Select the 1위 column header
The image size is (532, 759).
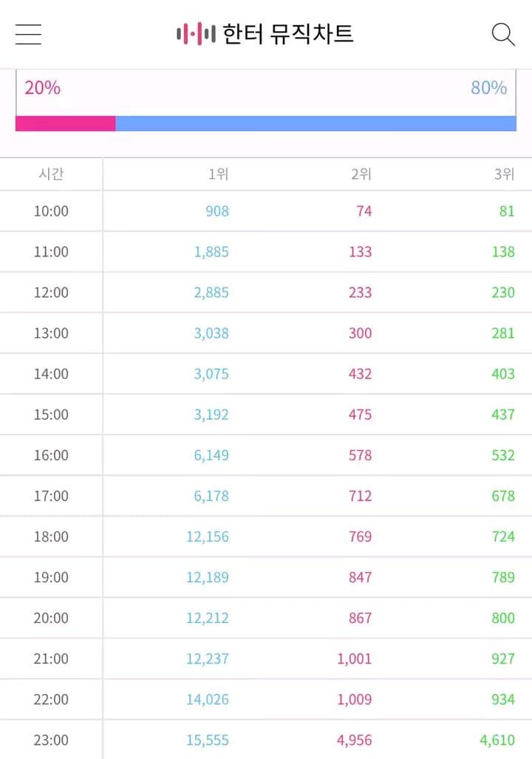point(218,174)
